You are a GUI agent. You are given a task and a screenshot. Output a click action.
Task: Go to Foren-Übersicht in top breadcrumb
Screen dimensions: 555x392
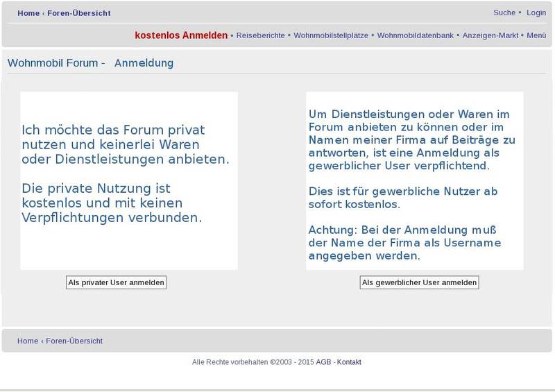[x=79, y=13]
